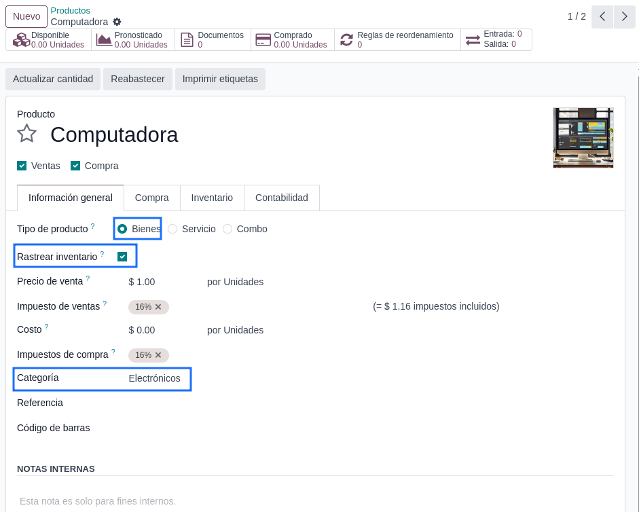Edit the Precio de venta $ 1.00 field
This screenshot has height=512, width=640.
coord(142,282)
